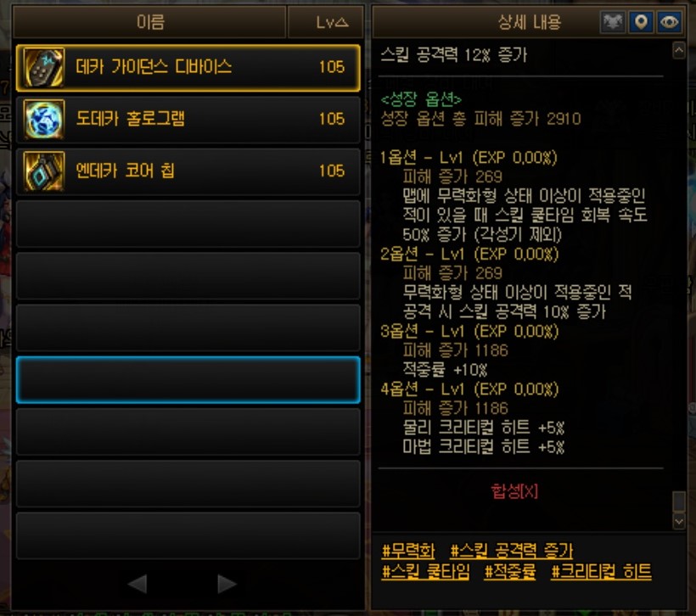This screenshot has height=616, width=696.
Task: Toggle the eye visibility icon
Action: pyautogui.click(x=669, y=22)
